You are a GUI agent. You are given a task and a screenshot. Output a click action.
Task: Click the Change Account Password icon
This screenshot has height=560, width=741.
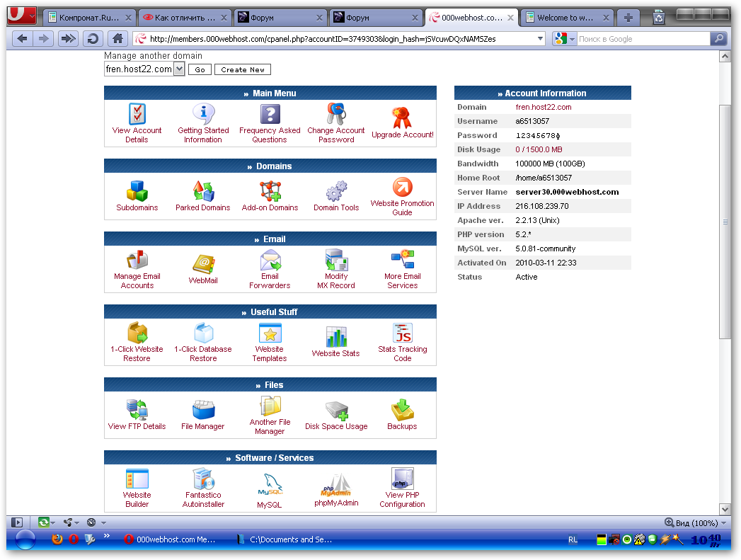[335, 114]
